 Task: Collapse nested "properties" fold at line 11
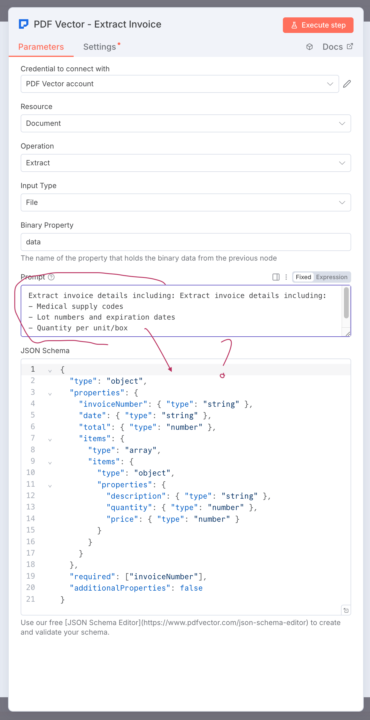point(50,485)
